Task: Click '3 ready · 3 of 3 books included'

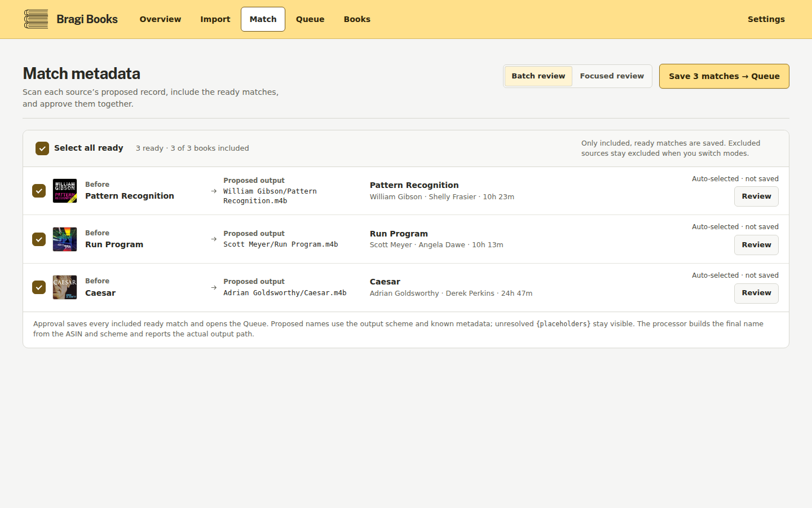Action: click(192, 148)
